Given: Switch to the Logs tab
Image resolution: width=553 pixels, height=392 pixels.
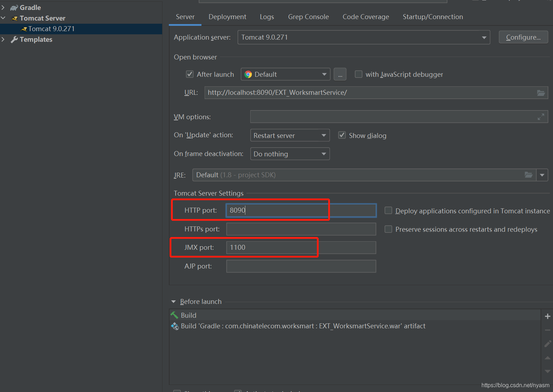Looking at the screenshot, I should point(267,17).
